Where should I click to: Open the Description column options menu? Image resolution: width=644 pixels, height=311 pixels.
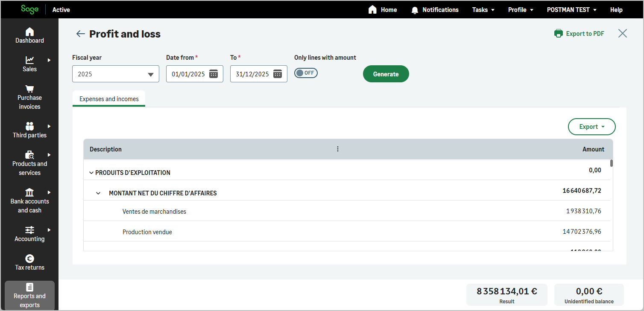(x=338, y=149)
